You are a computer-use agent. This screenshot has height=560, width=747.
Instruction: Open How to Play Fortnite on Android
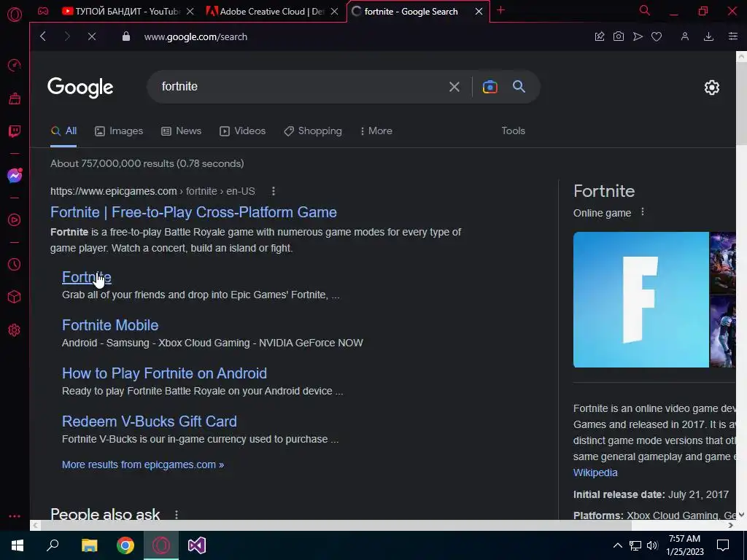164,373
